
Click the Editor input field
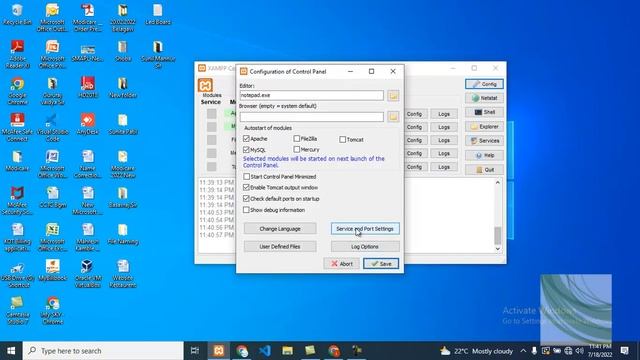(311, 95)
